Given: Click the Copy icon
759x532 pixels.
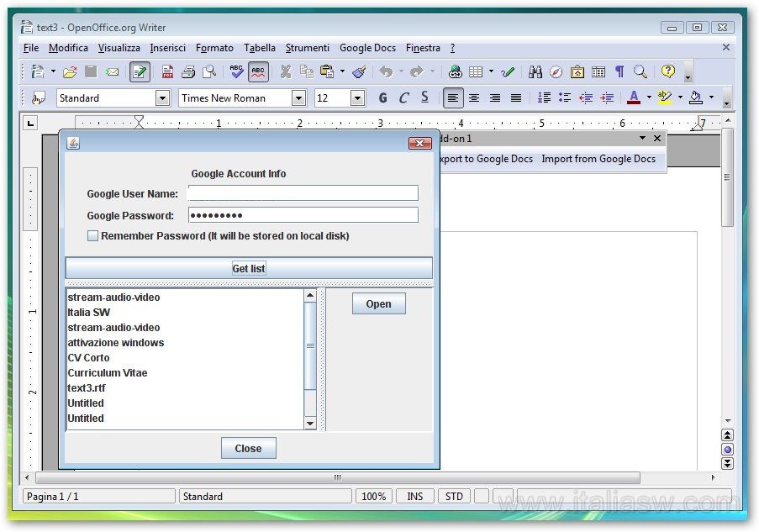Looking at the screenshot, I should point(307,72).
